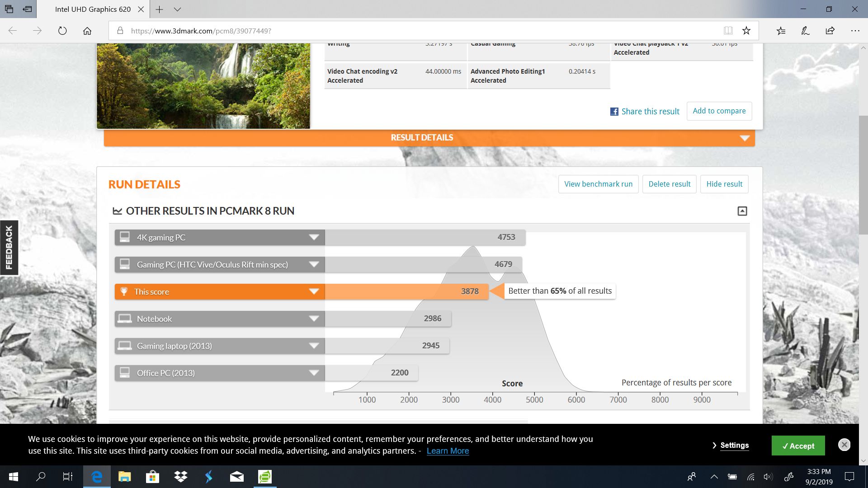Open Edge settings and more menu
868x488 pixels.
(855, 31)
